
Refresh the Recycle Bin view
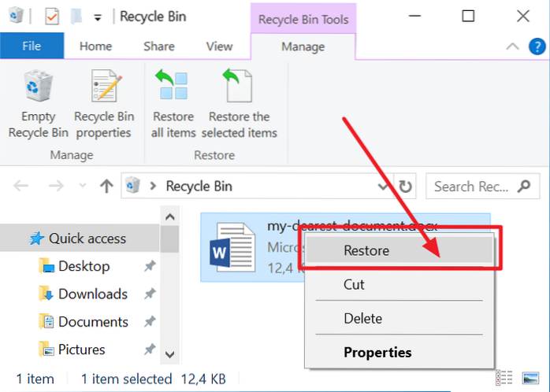[406, 187]
